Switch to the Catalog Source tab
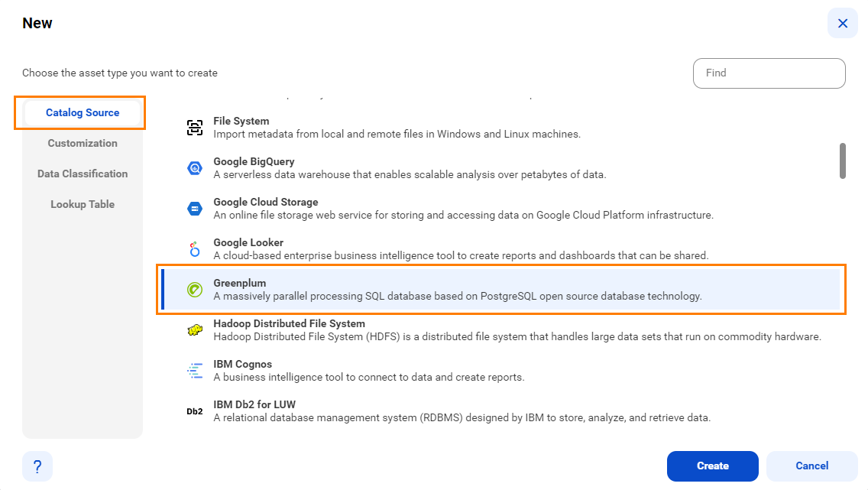Screen dimensions: 868x490 83,113
